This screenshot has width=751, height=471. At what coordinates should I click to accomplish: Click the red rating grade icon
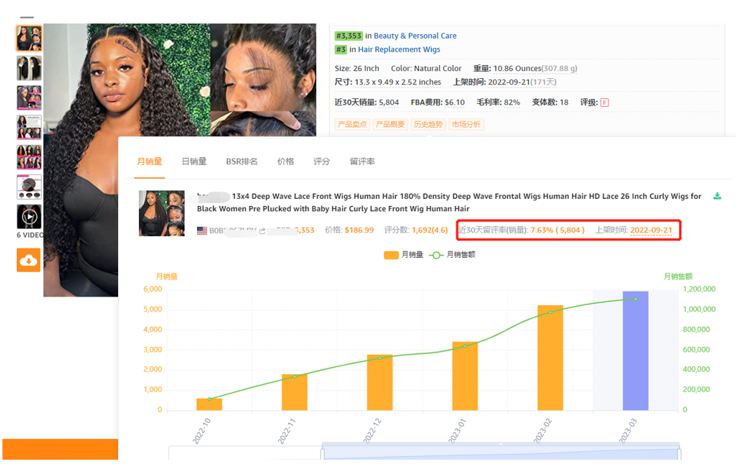[x=604, y=102]
